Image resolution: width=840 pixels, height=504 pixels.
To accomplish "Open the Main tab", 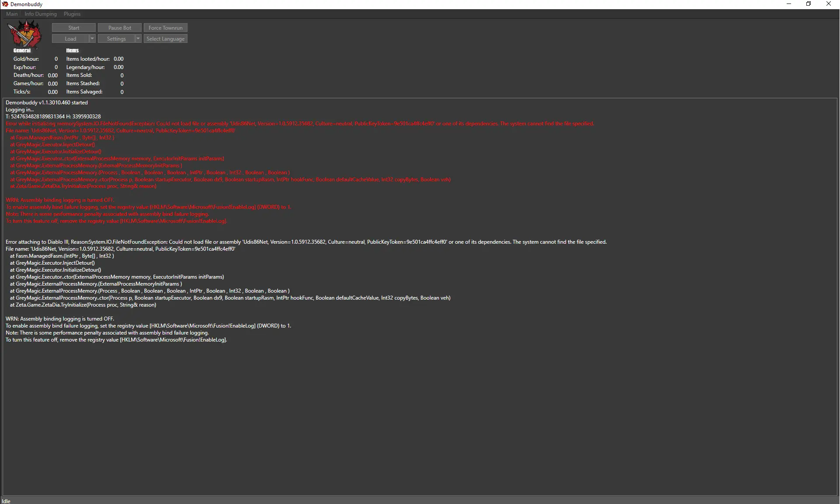I will (x=12, y=14).
